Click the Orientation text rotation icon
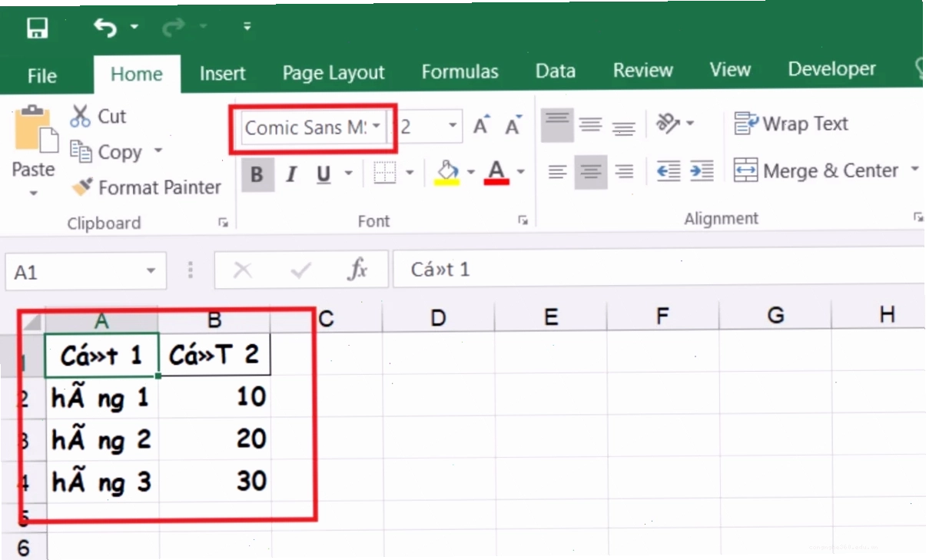The width and height of the screenshot is (926, 560). (x=669, y=123)
